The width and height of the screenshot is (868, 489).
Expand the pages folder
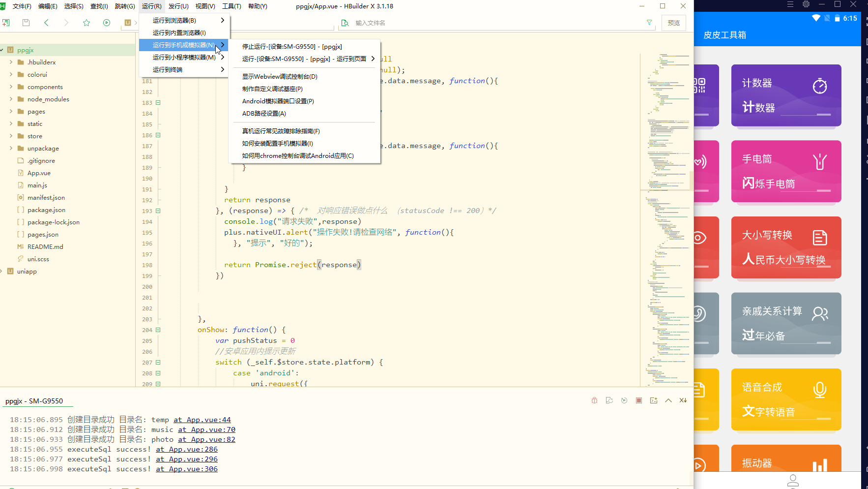[11, 112]
